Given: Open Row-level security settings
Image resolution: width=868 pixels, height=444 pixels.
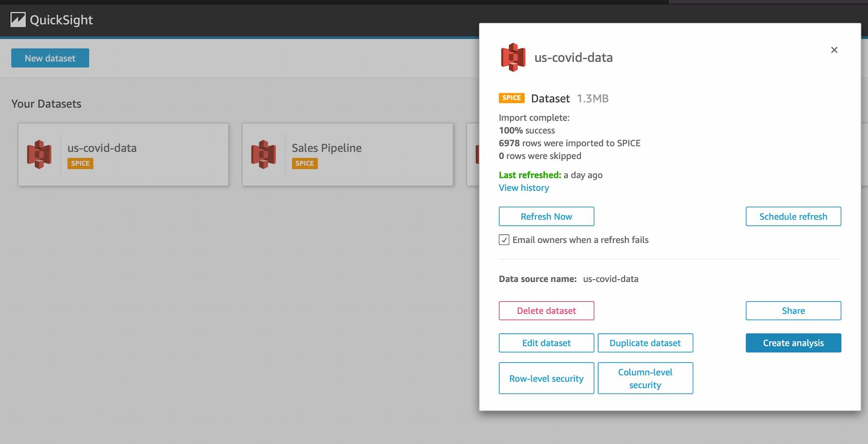Looking at the screenshot, I should (546, 378).
